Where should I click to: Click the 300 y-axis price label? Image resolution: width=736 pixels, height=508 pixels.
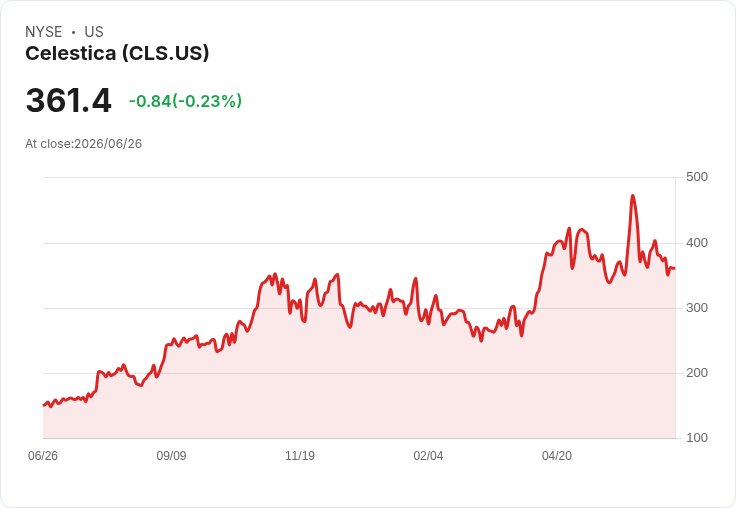click(697, 308)
